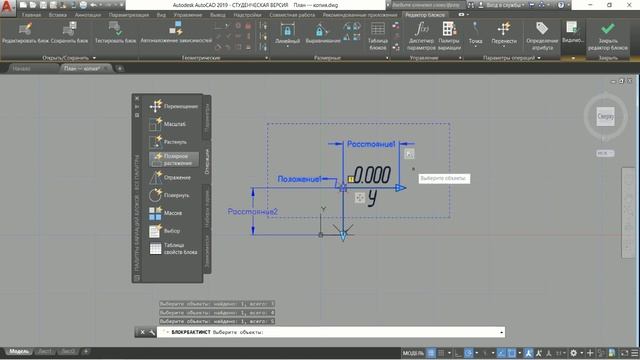Open command line customize wrench icon
This screenshot has width=640, height=360.
pos(152,332)
